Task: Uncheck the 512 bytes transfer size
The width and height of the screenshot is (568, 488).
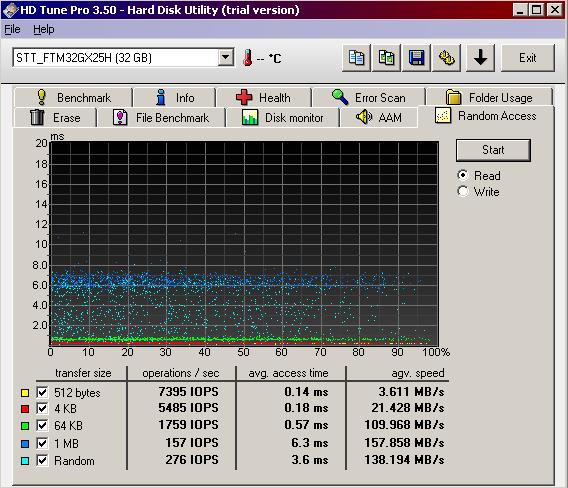Action: click(x=42, y=392)
